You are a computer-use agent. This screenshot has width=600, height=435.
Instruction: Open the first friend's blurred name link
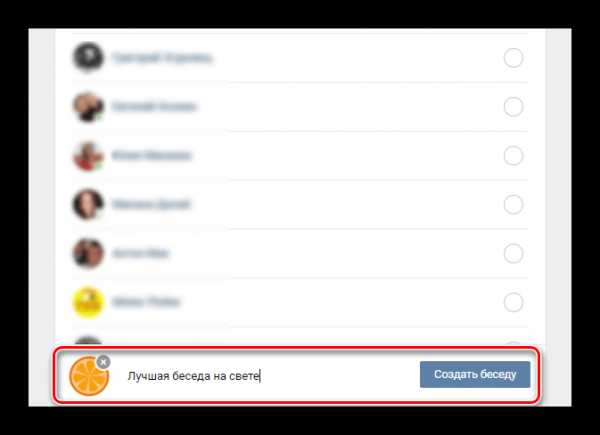[162, 58]
